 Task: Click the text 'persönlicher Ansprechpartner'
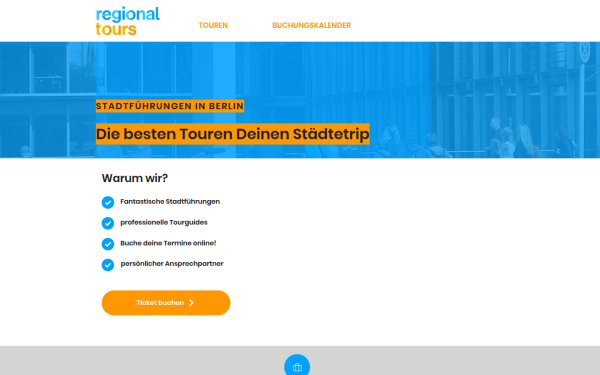pyautogui.click(x=172, y=264)
